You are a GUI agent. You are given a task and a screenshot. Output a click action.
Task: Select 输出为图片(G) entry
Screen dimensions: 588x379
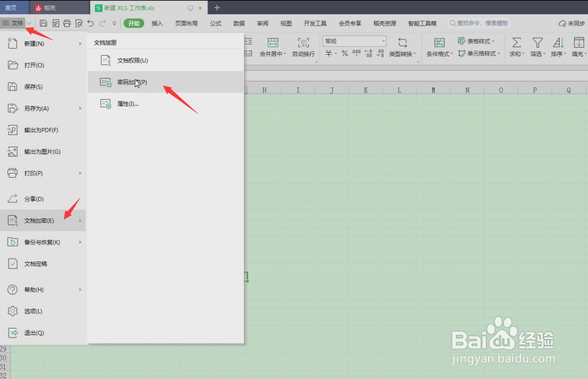point(43,152)
